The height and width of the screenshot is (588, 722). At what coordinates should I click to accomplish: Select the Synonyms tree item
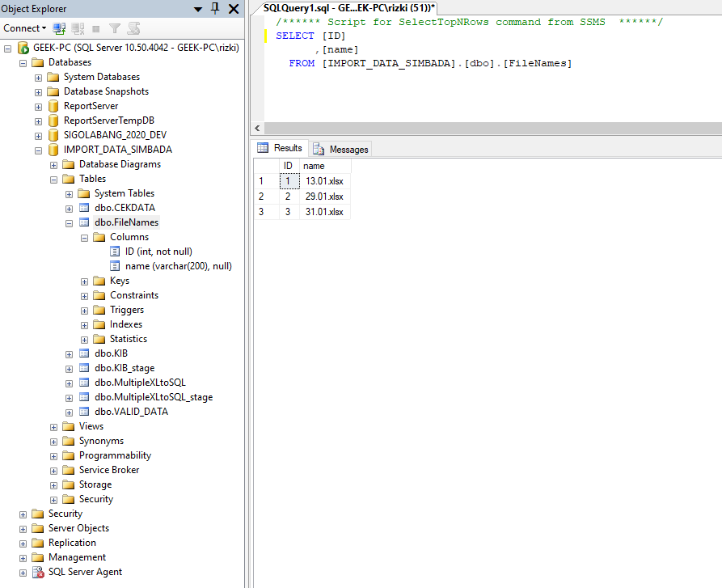pyautogui.click(x=101, y=441)
